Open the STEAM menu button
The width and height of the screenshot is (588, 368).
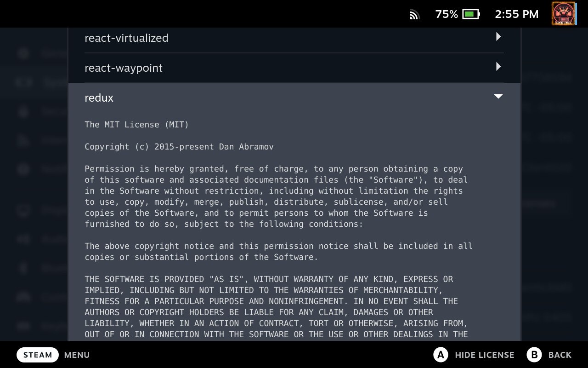(38, 355)
